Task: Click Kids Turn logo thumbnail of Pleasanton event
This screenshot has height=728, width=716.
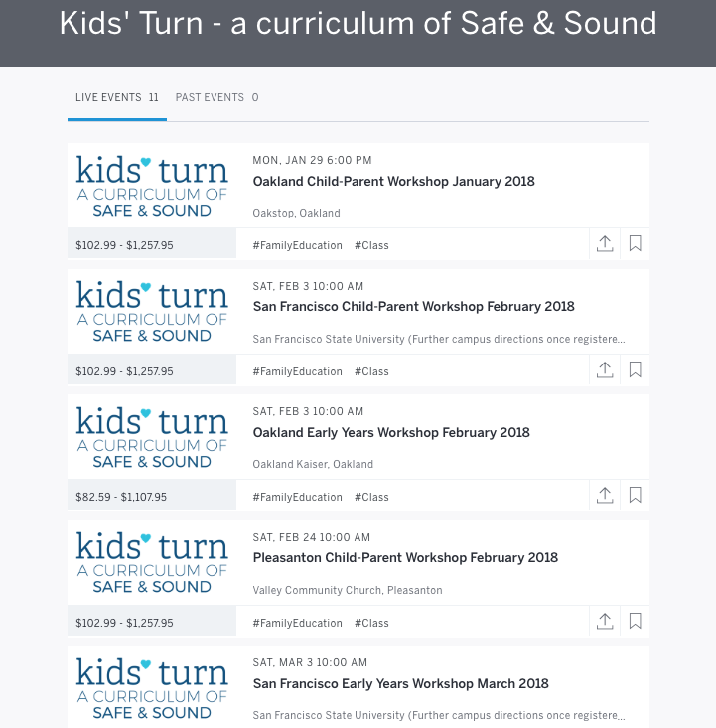Action: click(152, 562)
